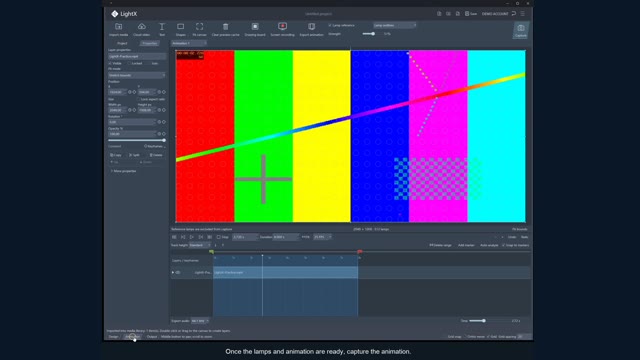Toggle the Locked checkbox for the layer
The width and height of the screenshot is (640, 360).
pos(129,64)
